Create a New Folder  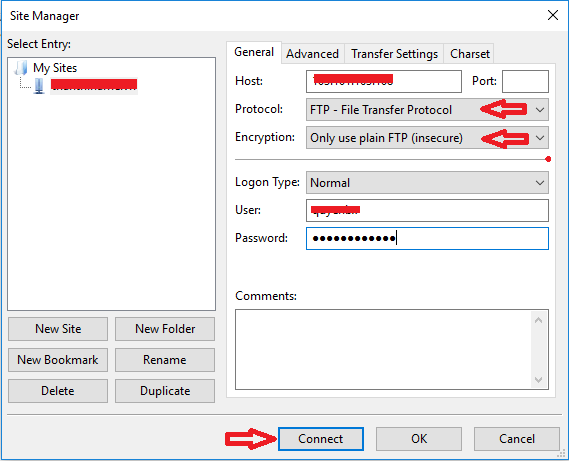[165, 329]
